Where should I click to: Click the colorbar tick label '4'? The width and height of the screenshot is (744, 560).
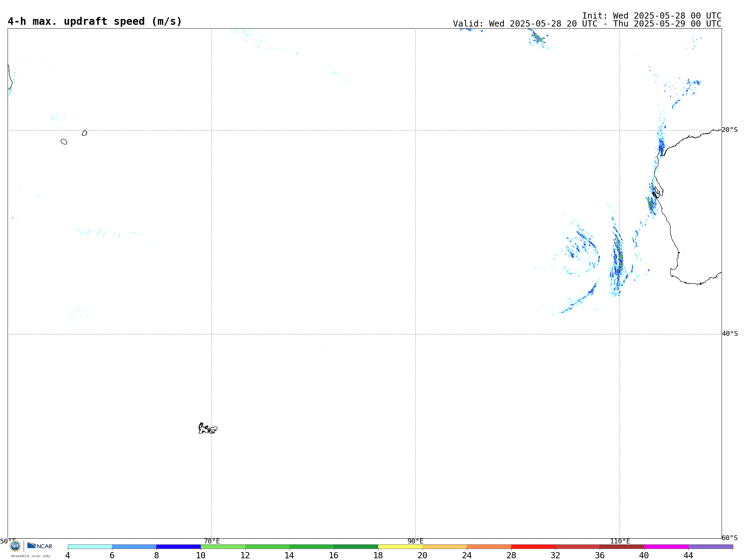pyautogui.click(x=68, y=556)
